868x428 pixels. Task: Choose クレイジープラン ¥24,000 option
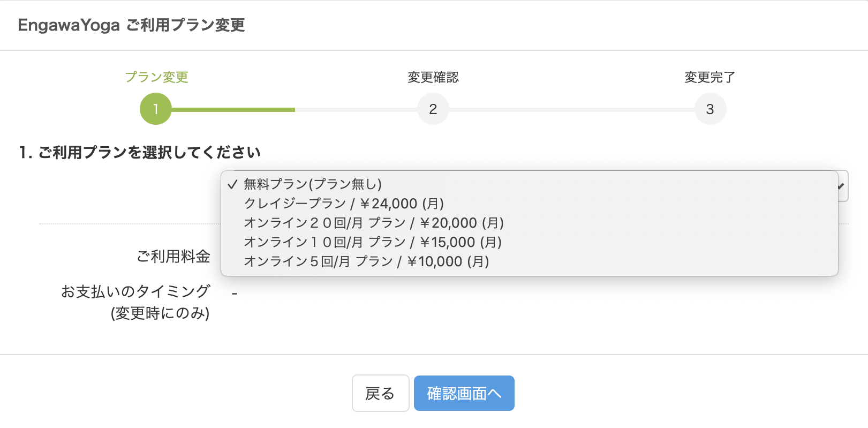tap(344, 204)
